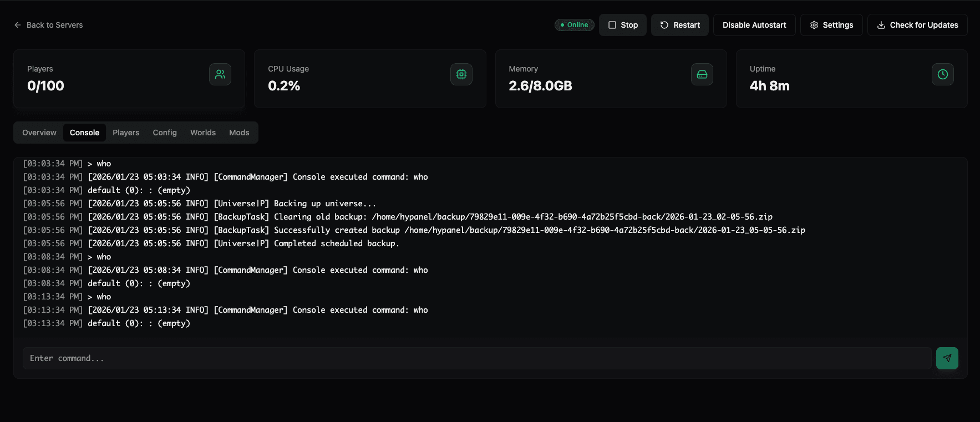Viewport: 980px width, 422px height.
Task: Click the back arrow icon beside Back to Servers
Action: [18, 25]
